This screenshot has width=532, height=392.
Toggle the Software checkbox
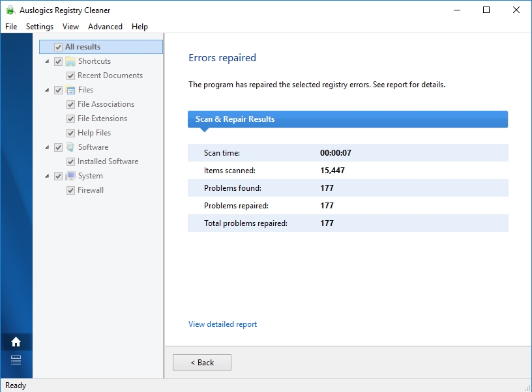tap(59, 147)
